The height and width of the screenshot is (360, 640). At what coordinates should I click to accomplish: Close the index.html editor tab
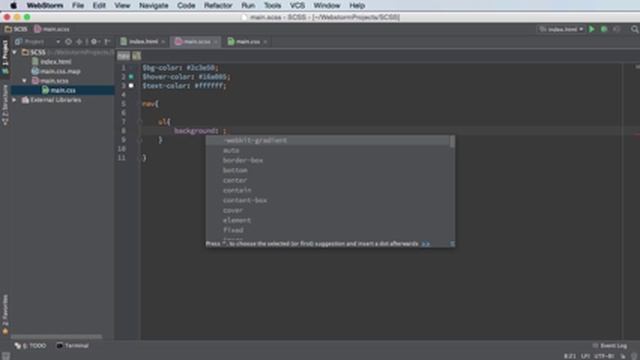tap(163, 42)
